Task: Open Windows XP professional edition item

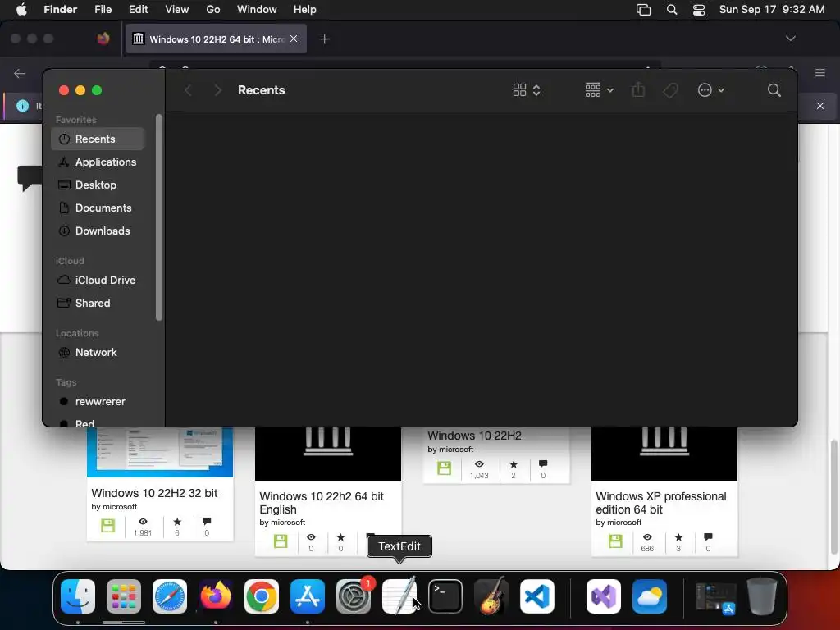Action: 661,503
